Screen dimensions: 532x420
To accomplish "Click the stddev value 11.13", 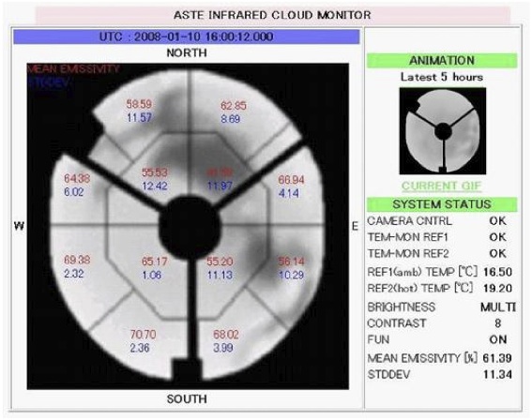I will pyautogui.click(x=220, y=275).
